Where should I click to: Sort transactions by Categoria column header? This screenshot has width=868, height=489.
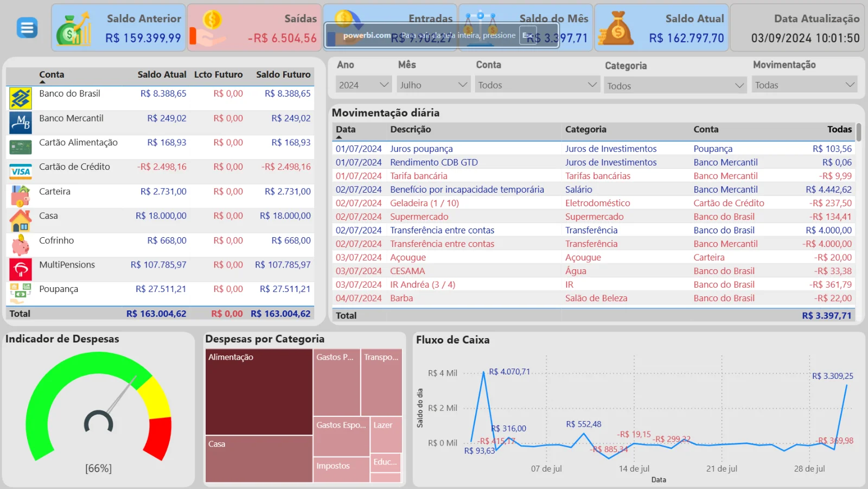585,129
